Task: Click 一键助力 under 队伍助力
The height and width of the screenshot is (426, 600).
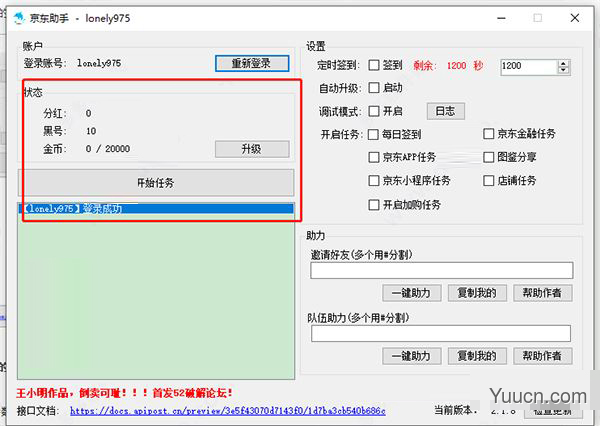Action: (x=412, y=356)
